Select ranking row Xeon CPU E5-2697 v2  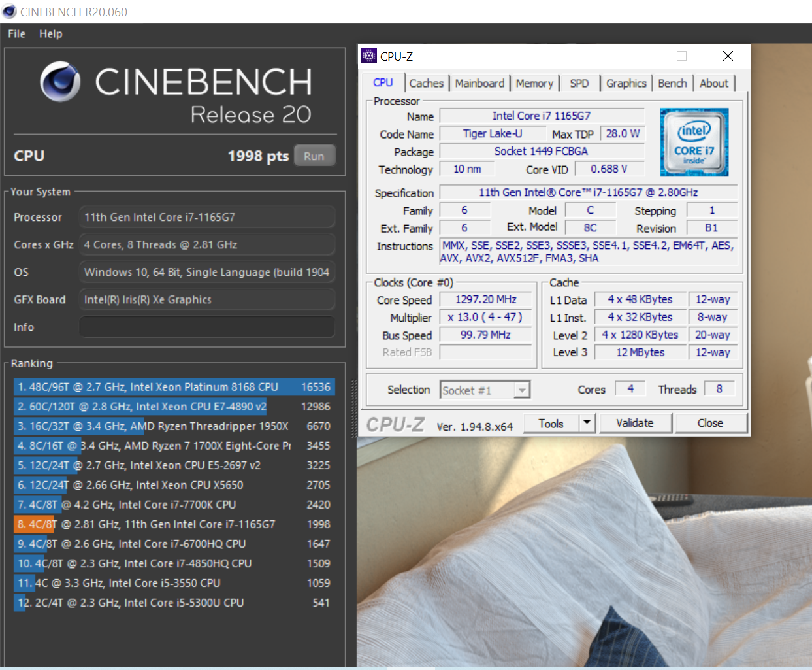point(174,465)
